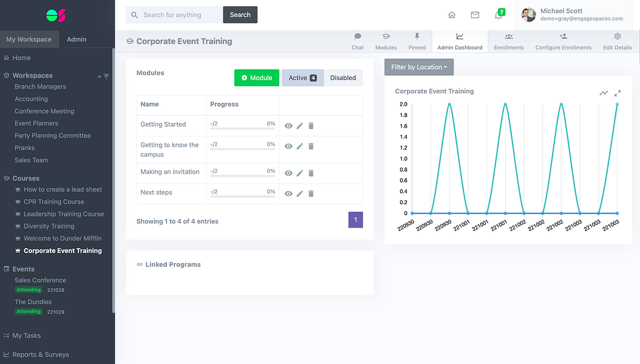View the Getting Started module eye icon
Screen dimensions: 640x364
pyautogui.click(x=288, y=126)
